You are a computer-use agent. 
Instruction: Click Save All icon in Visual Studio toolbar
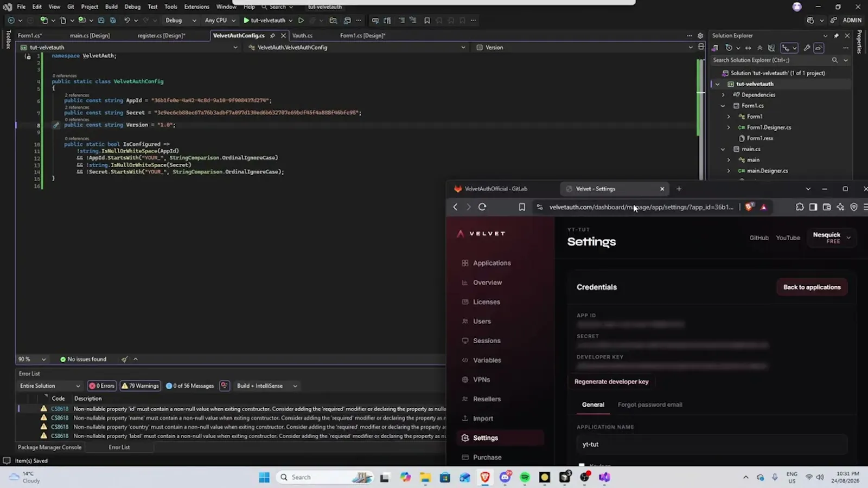point(113,20)
